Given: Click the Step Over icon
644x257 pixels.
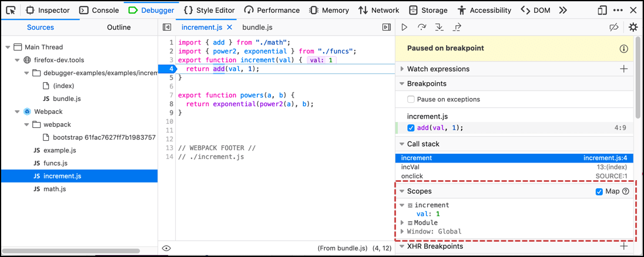Looking at the screenshot, I should 422,28.
